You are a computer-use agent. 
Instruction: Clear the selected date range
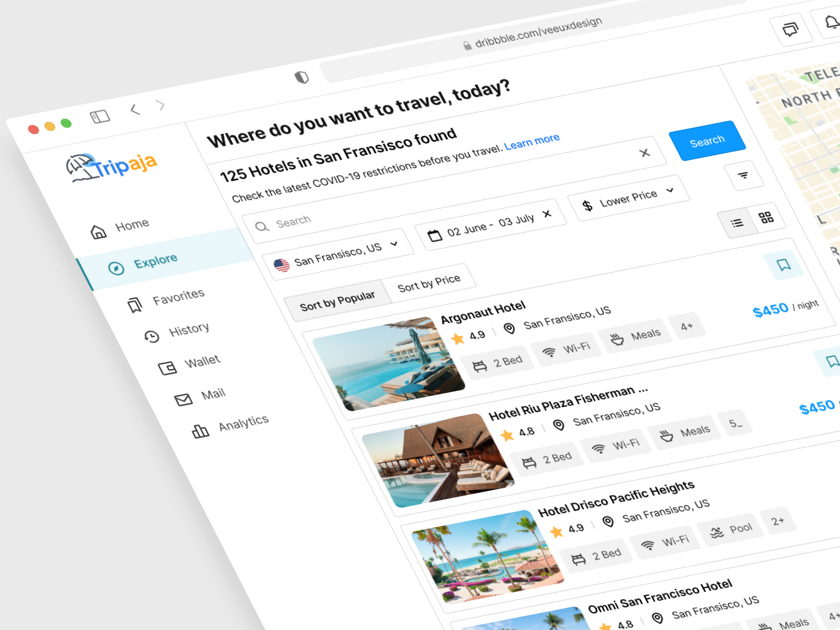click(546, 215)
